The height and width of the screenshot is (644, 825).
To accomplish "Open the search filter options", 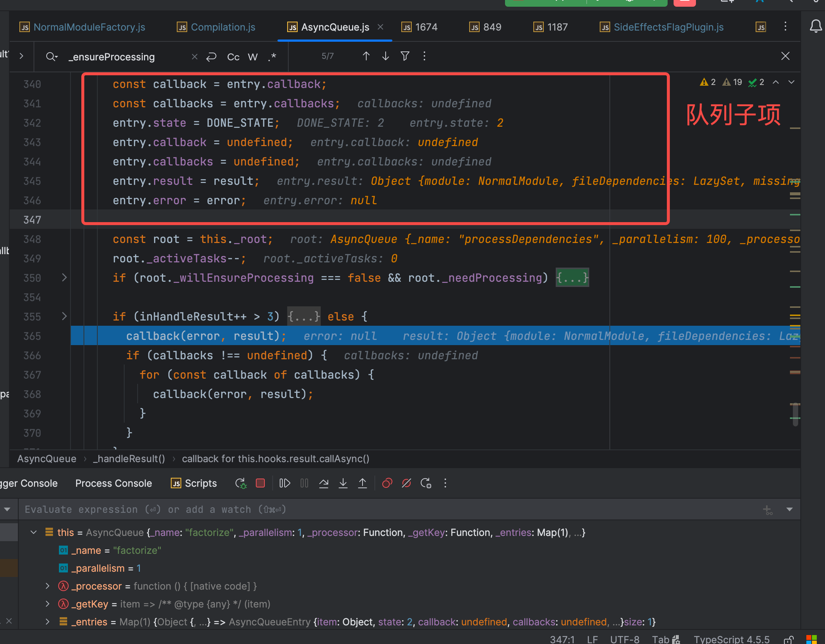I will 405,56.
